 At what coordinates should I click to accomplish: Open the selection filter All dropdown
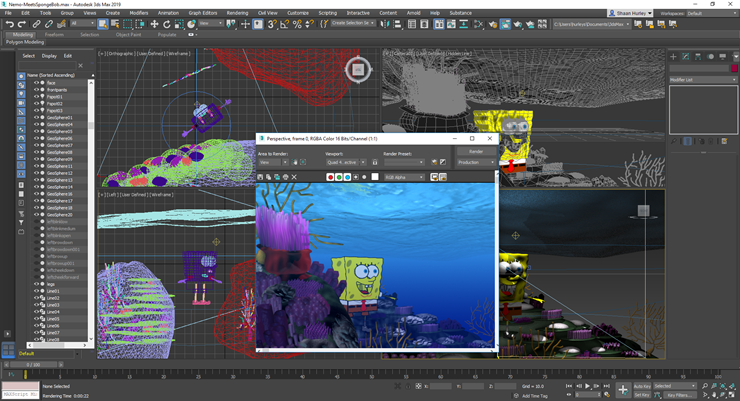click(83, 23)
